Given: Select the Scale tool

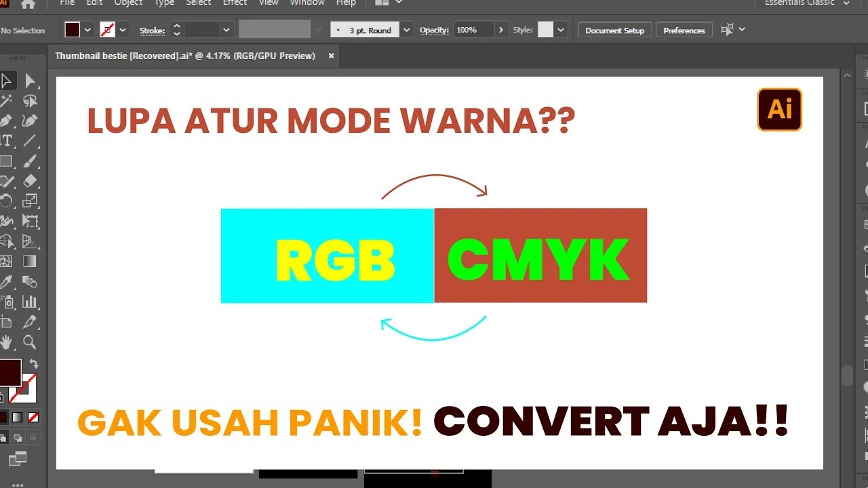Looking at the screenshot, I should tap(31, 201).
